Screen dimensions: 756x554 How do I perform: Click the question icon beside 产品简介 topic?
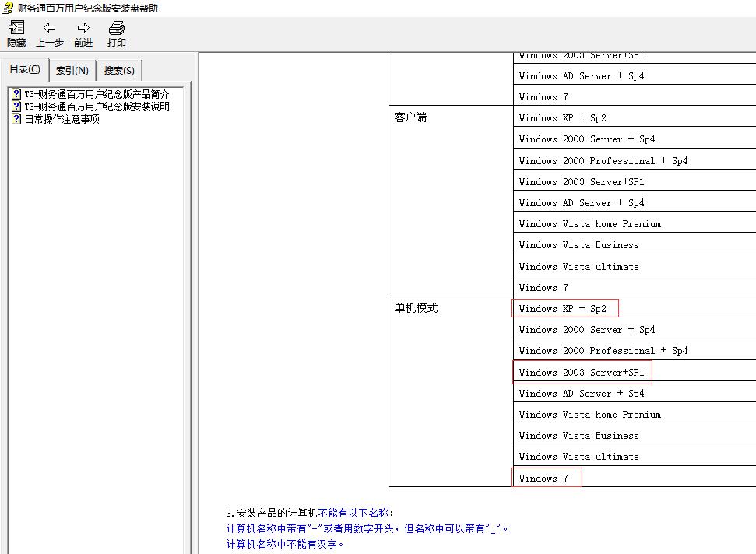pos(16,94)
